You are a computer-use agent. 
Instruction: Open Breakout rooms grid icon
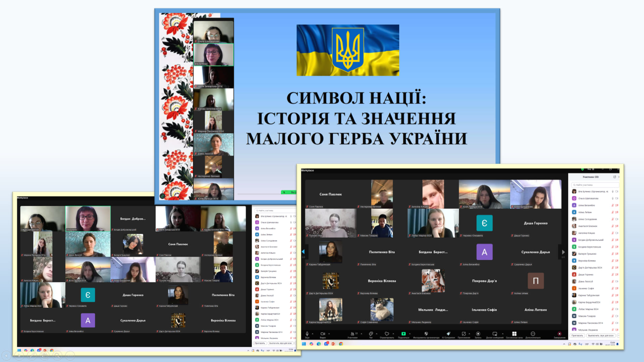pyautogui.click(x=514, y=334)
